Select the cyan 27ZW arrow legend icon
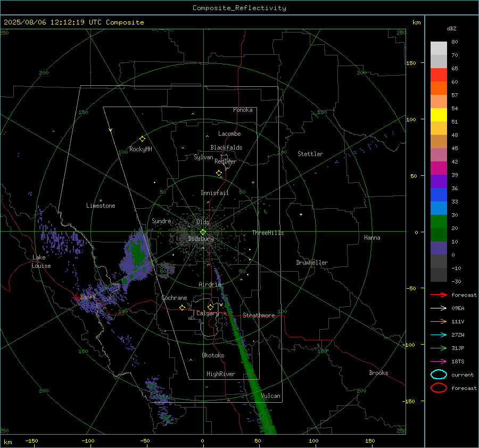This screenshot has width=479, height=448. pyautogui.click(x=439, y=335)
